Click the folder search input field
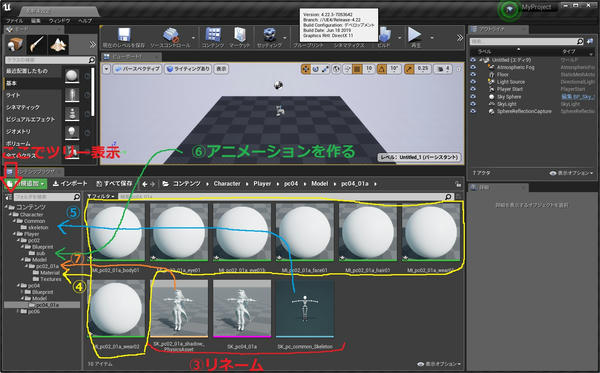This screenshot has height=373, width=600. click(x=47, y=197)
